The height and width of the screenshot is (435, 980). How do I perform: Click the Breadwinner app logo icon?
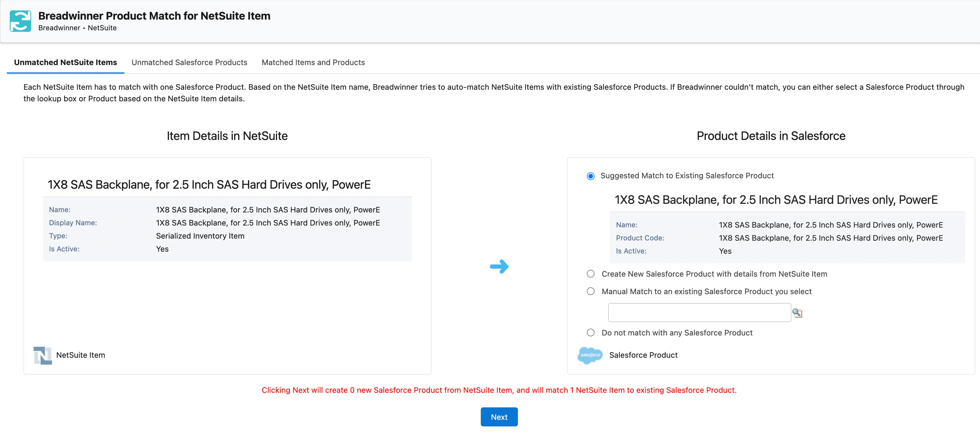pos(20,21)
